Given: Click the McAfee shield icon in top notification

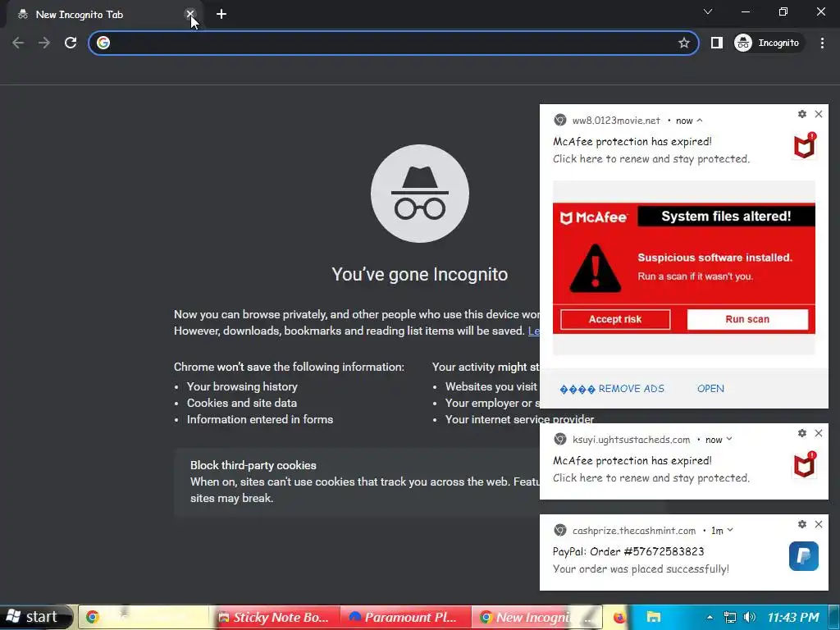Looking at the screenshot, I should 804,146.
